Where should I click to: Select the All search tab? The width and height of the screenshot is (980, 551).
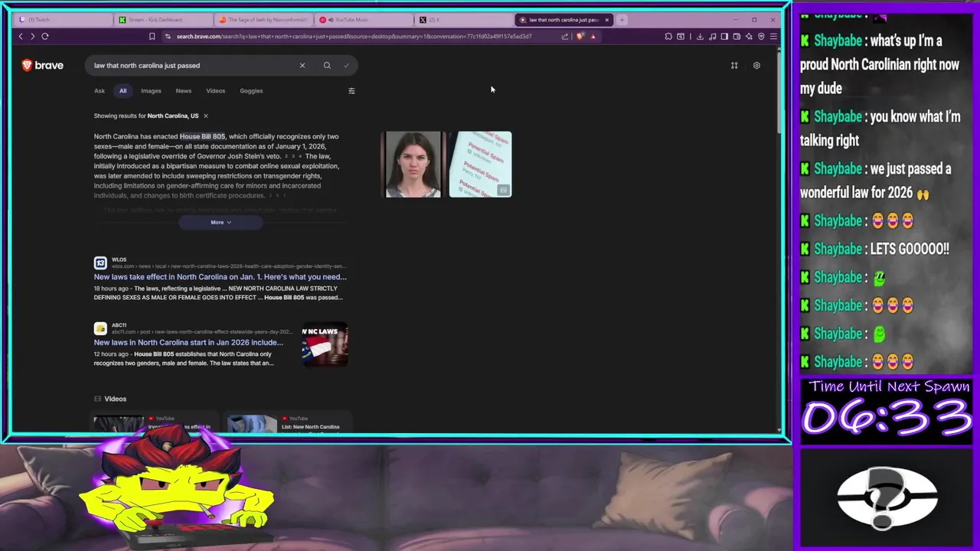pos(122,90)
